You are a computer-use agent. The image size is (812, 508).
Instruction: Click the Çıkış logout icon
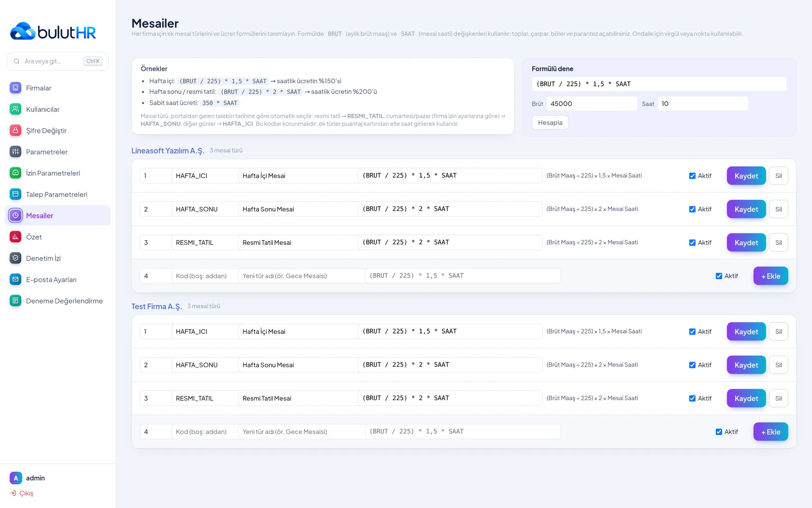[x=13, y=493]
